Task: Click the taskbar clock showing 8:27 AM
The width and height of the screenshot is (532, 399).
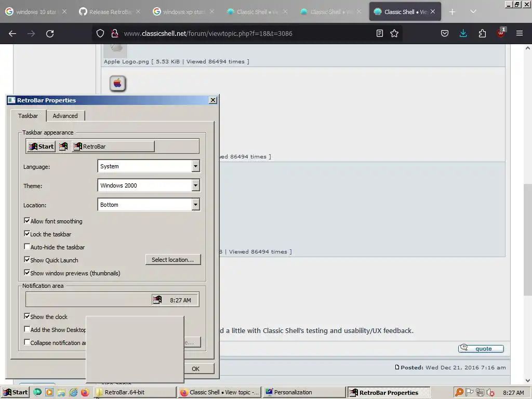Action: 513,393
